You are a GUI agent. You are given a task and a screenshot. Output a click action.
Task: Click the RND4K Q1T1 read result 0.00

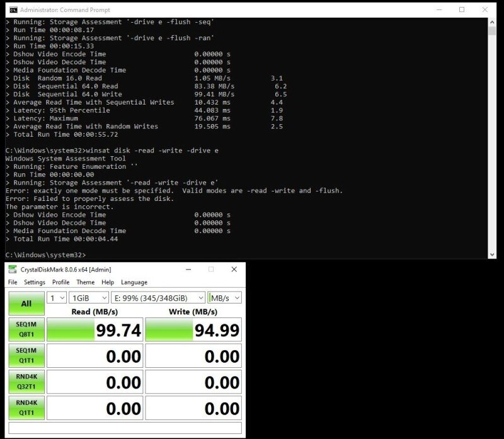pos(95,408)
